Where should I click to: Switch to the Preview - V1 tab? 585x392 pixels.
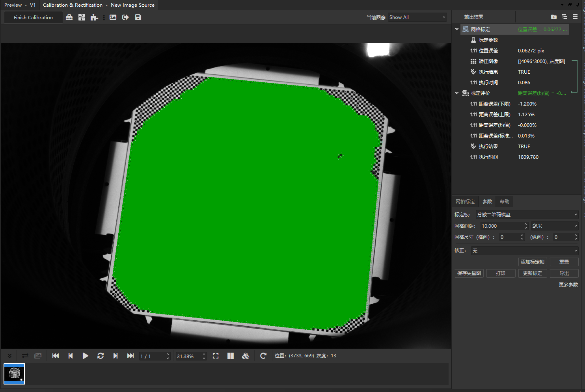click(x=20, y=5)
